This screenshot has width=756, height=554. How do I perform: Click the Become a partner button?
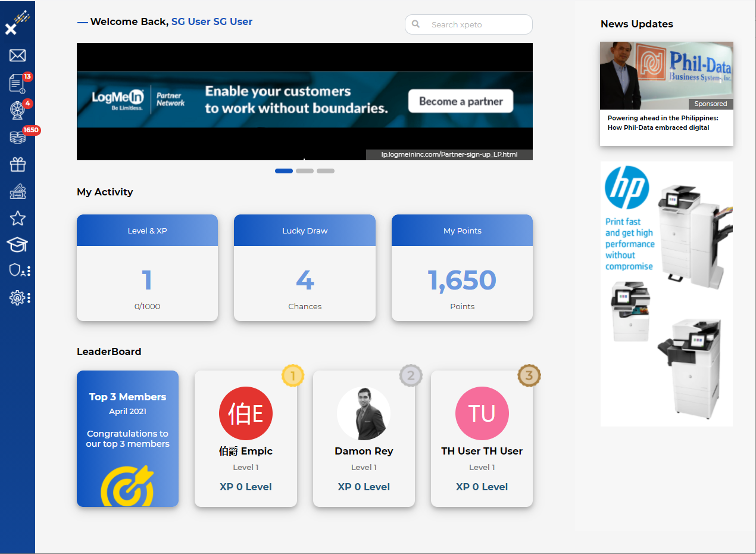point(461,101)
